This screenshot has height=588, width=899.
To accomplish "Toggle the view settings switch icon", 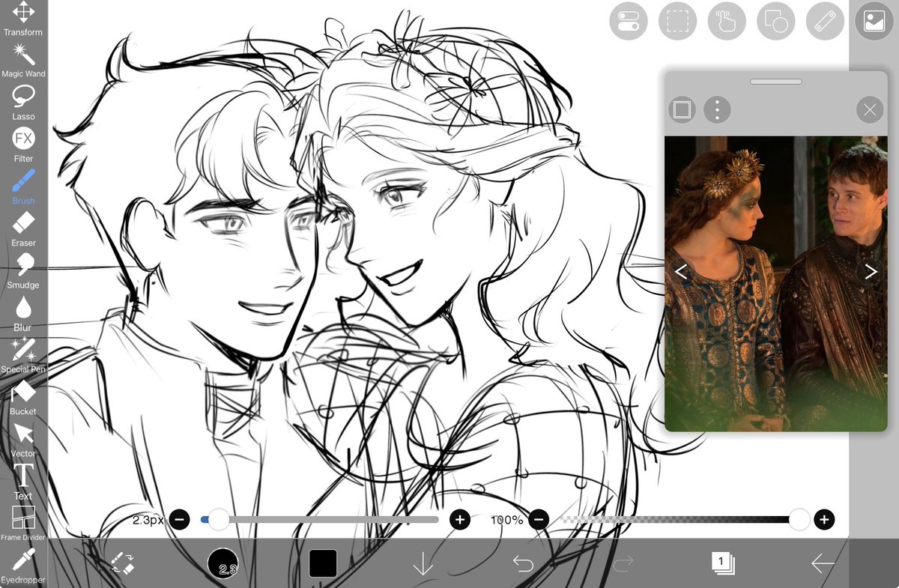I will 629,21.
